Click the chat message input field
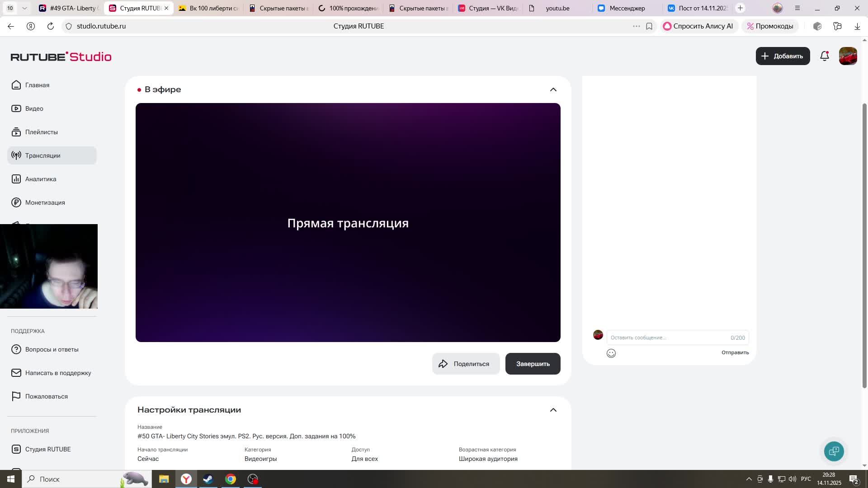The image size is (868, 488). coord(669,338)
